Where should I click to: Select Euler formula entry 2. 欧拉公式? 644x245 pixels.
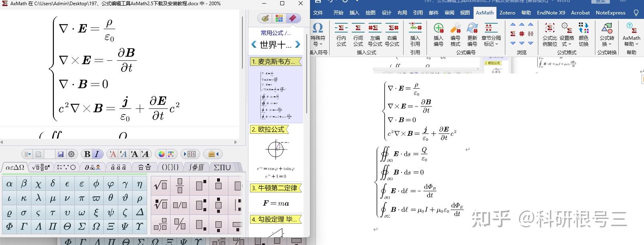pos(270,129)
